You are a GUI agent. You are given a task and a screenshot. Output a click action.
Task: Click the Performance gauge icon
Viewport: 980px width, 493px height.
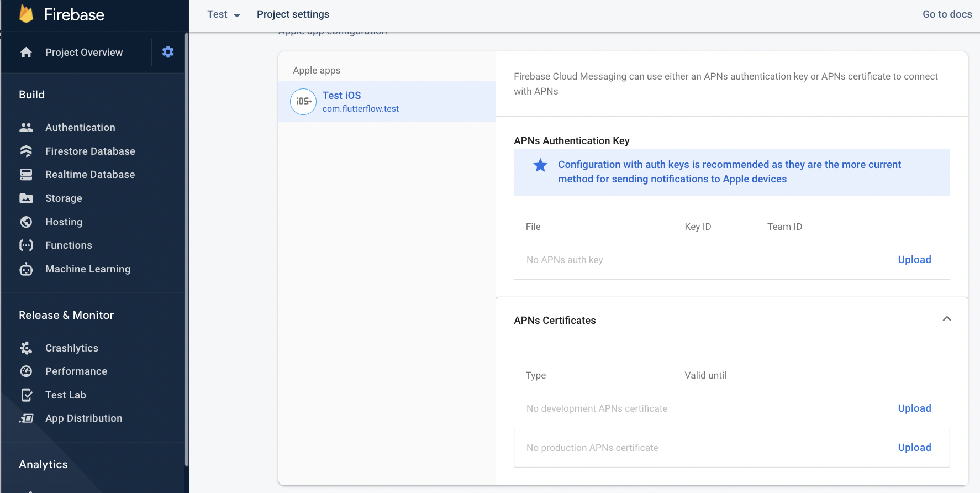(26, 371)
